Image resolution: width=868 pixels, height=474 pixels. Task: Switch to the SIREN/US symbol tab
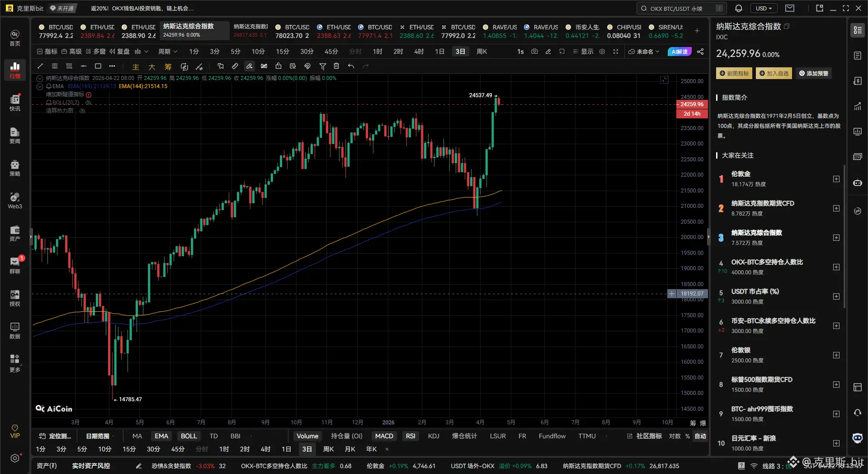(x=666, y=31)
